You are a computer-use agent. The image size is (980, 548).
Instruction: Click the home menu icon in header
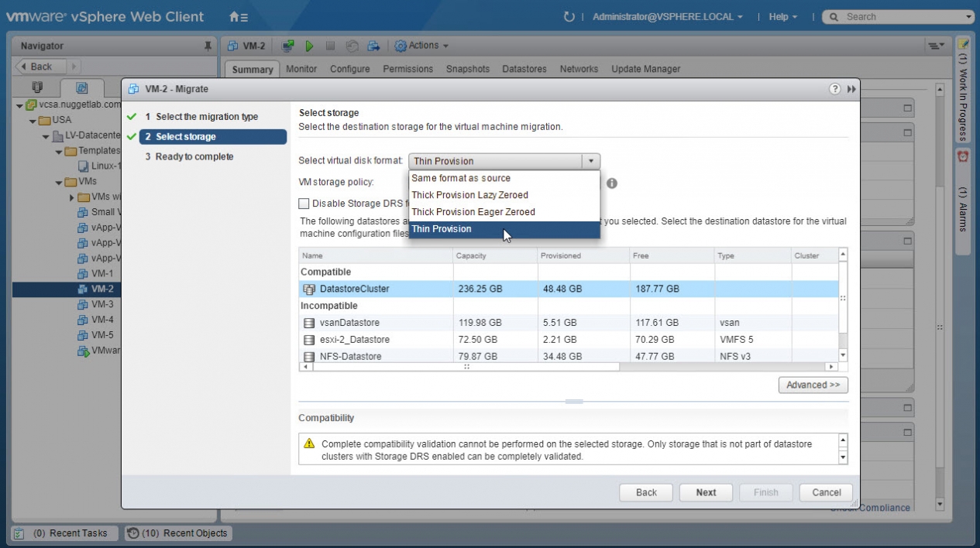(239, 16)
